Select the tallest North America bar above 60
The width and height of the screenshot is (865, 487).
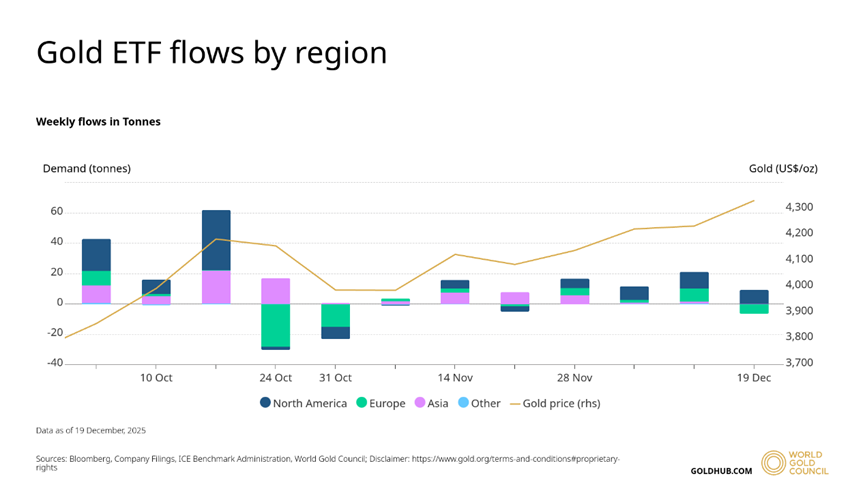(216, 240)
